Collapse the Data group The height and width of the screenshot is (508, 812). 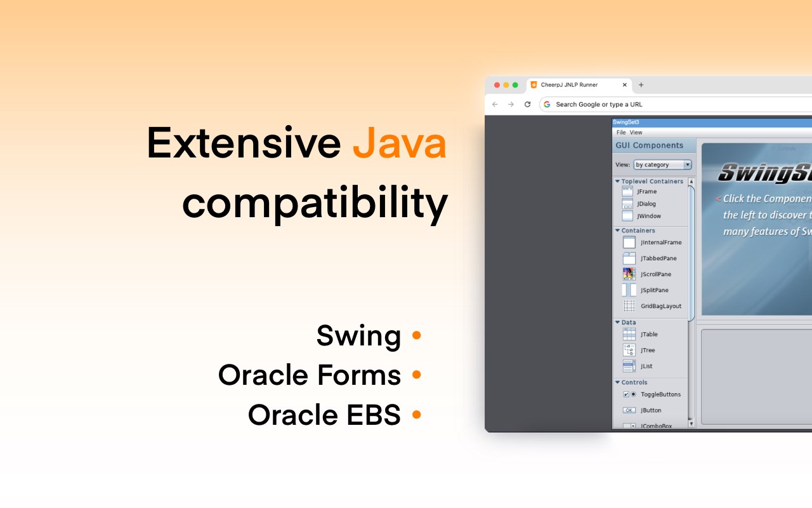click(x=617, y=323)
